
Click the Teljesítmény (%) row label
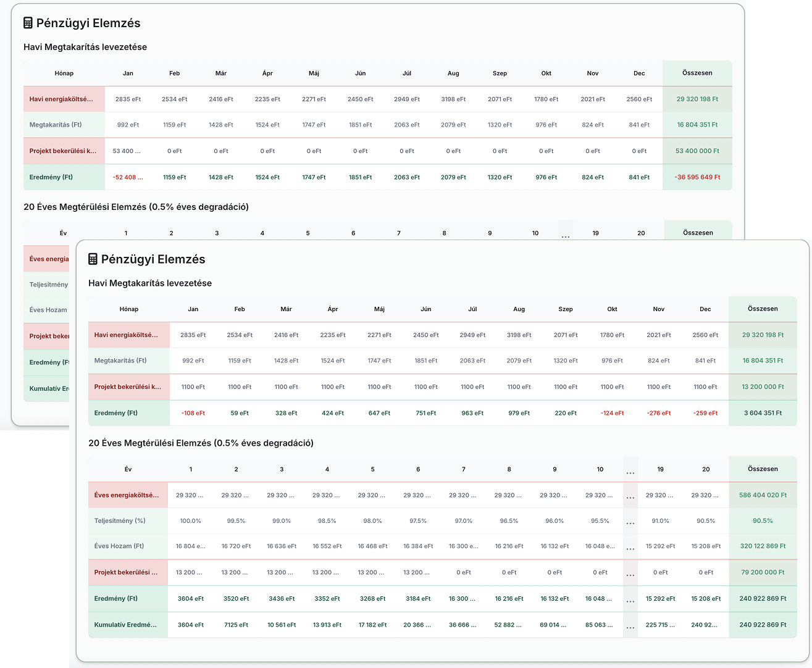click(x=120, y=520)
